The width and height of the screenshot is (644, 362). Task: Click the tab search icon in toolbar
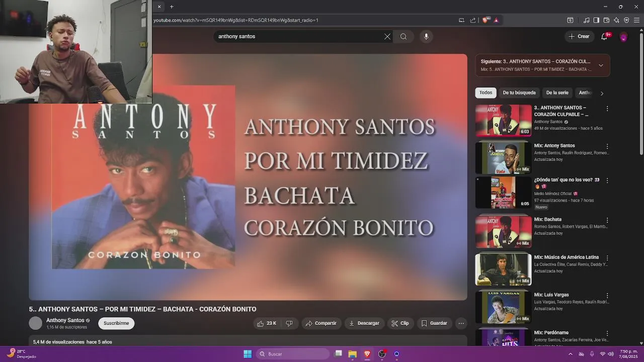coord(570,20)
